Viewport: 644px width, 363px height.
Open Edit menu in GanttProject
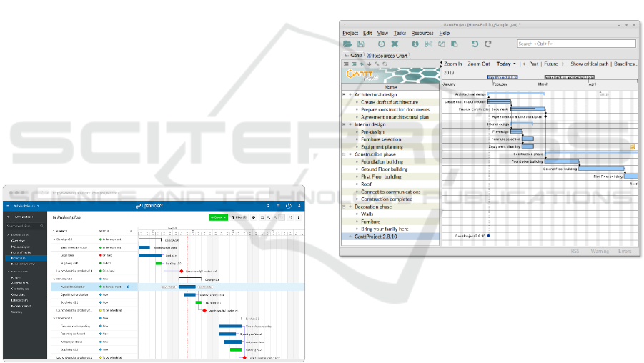pos(367,34)
